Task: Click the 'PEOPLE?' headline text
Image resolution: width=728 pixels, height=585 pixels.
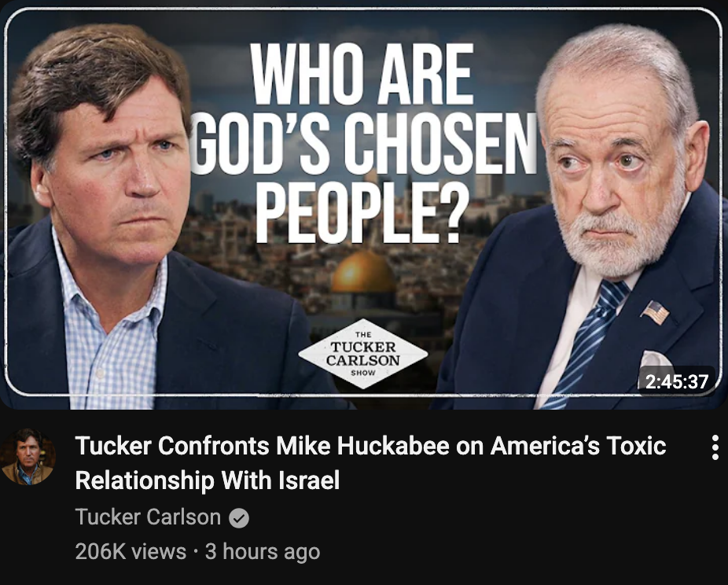Action: click(x=358, y=212)
